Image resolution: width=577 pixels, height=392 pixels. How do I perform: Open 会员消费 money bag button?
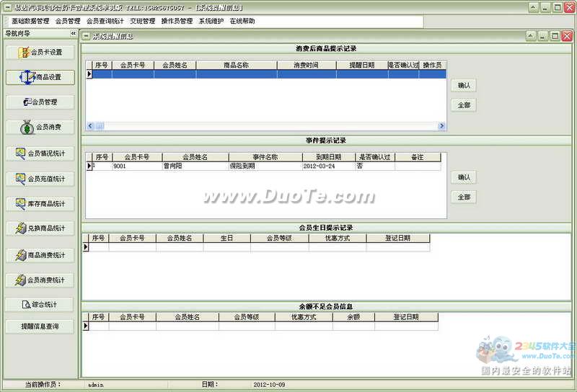40,128
